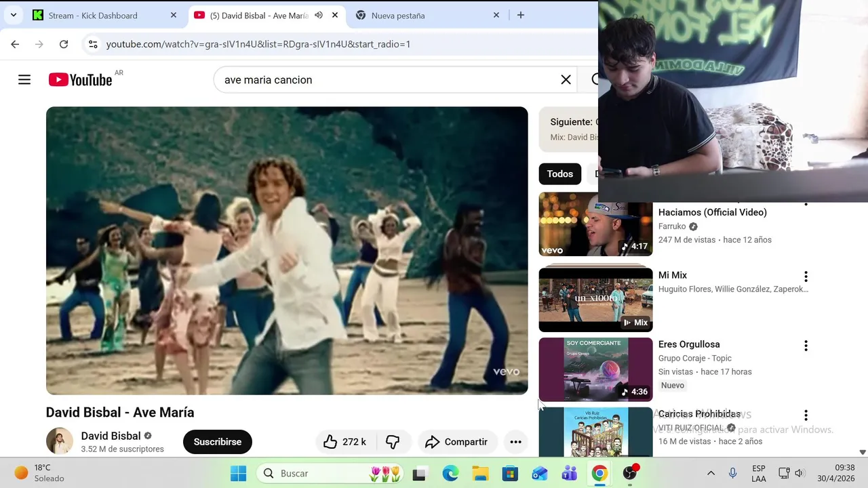Open Windows Start menu

point(239,473)
